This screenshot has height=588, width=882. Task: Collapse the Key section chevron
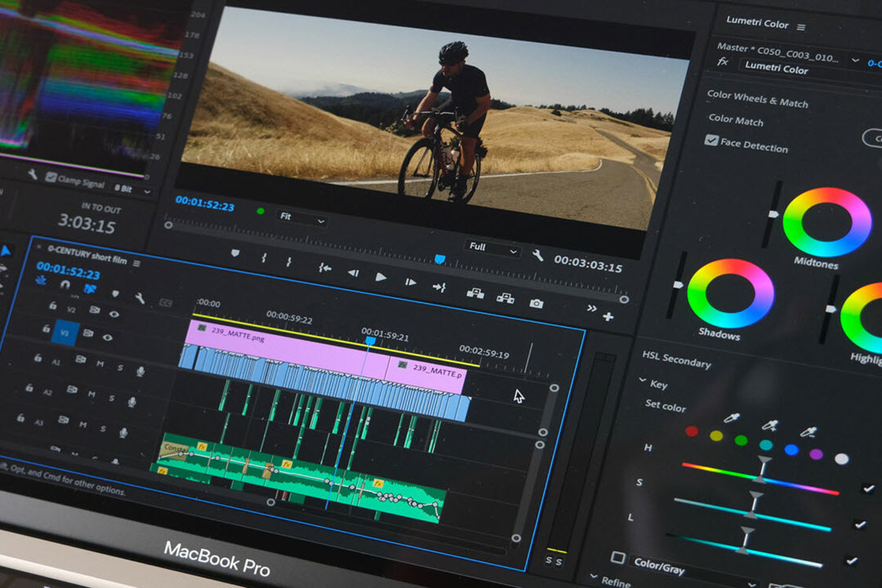pyautogui.click(x=642, y=381)
